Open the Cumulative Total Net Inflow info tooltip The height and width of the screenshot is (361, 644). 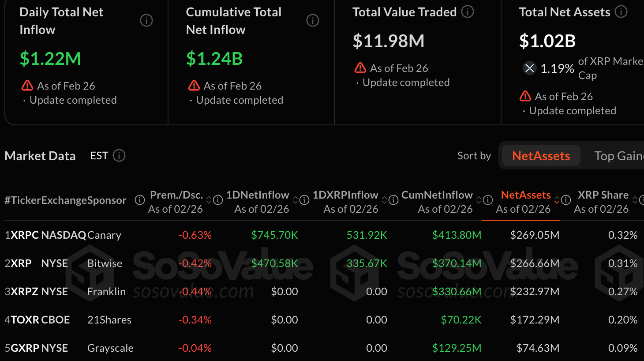pyautogui.click(x=313, y=20)
